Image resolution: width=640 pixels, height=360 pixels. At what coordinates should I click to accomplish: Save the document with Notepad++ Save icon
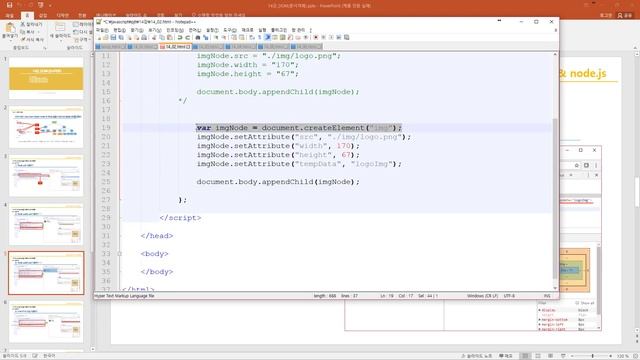113,38
